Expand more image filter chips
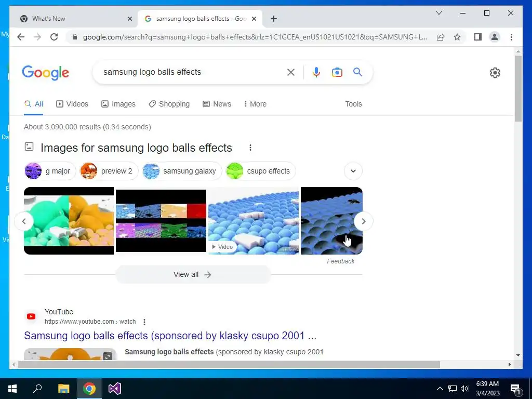This screenshot has height=399, width=532. (x=353, y=170)
